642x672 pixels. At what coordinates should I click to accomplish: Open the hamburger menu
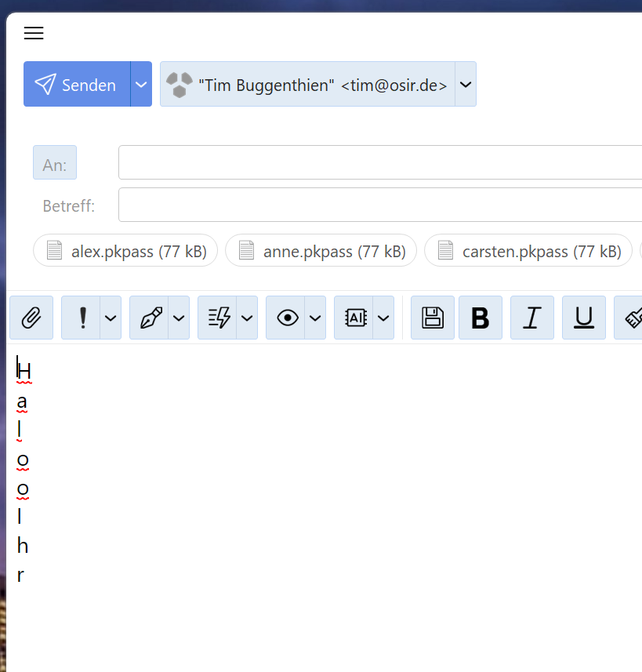(x=34, y=33)
